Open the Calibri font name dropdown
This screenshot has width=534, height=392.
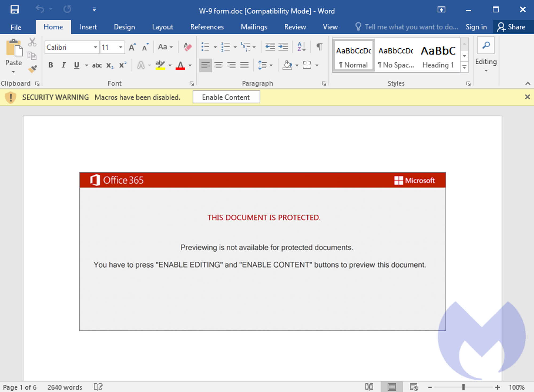(95, 47)
